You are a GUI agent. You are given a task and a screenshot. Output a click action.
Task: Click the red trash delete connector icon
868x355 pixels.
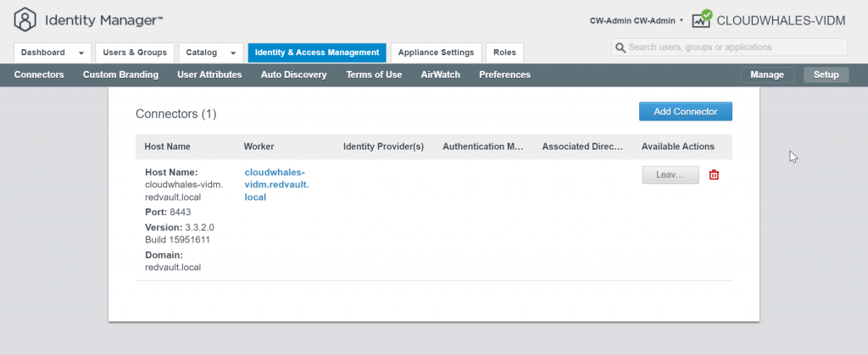[714, 175]
